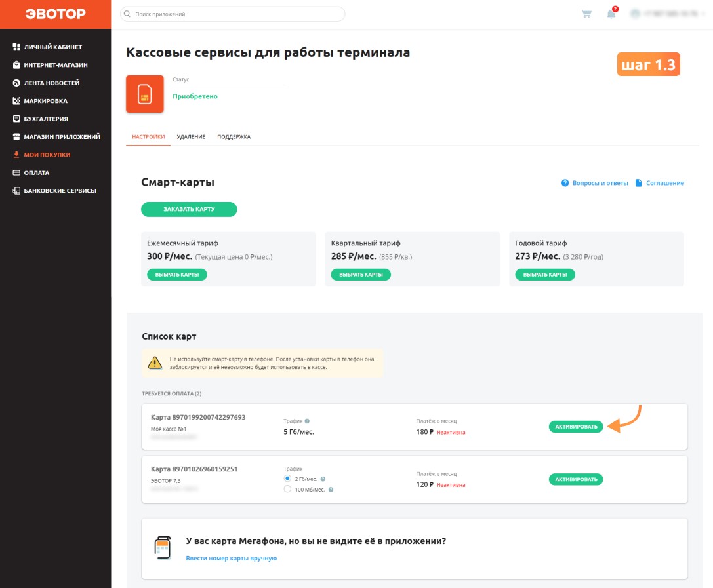Click the 5 Гб/мес. traffic value
The height and width of the screenshot is (588, 713).
[x=298, y=432]
